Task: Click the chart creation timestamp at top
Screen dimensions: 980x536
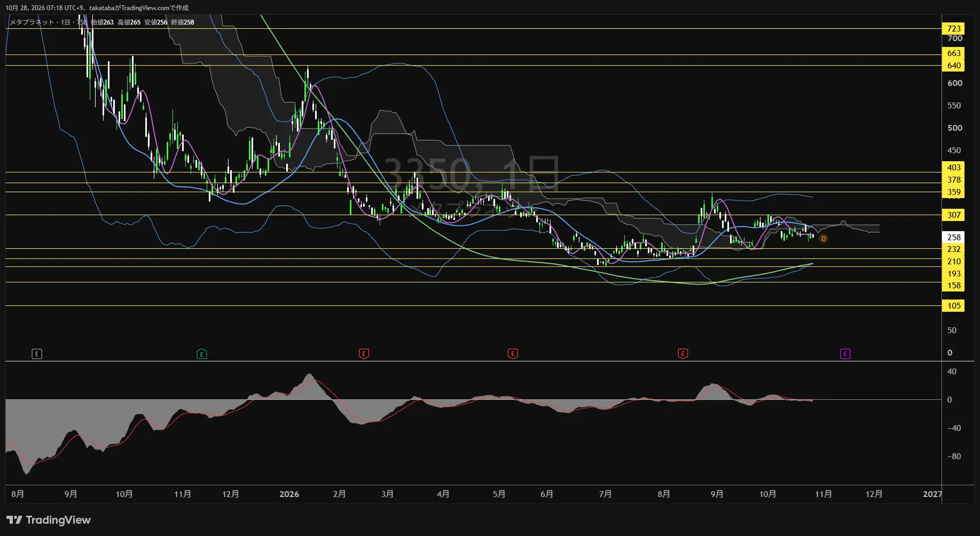Action: pyautogui.click(x=97, y=8)
